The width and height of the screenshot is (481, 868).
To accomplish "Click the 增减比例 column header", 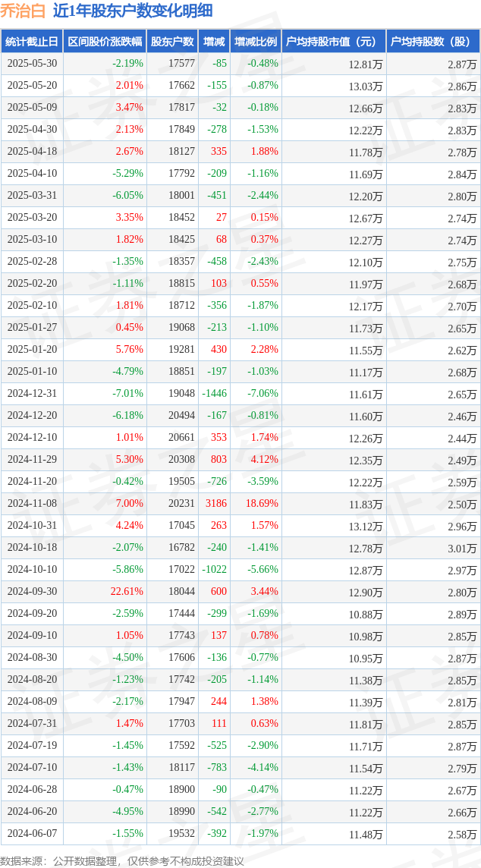I will click(x=255, y=42).
